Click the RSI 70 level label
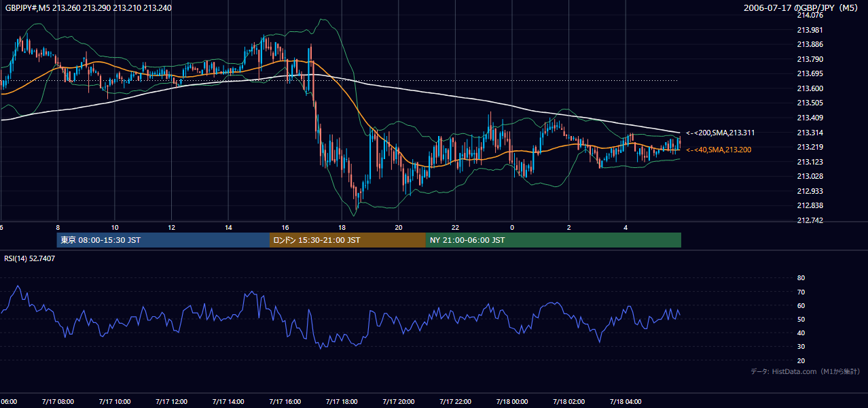Image resolution: width=868 pixels, height=408 pixels. (801, 292)
